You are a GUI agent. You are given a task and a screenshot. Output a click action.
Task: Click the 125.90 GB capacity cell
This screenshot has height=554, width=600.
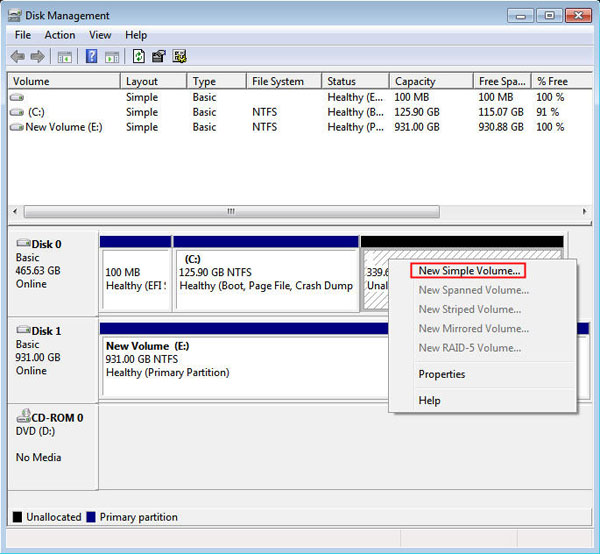(x=417, y=112)
